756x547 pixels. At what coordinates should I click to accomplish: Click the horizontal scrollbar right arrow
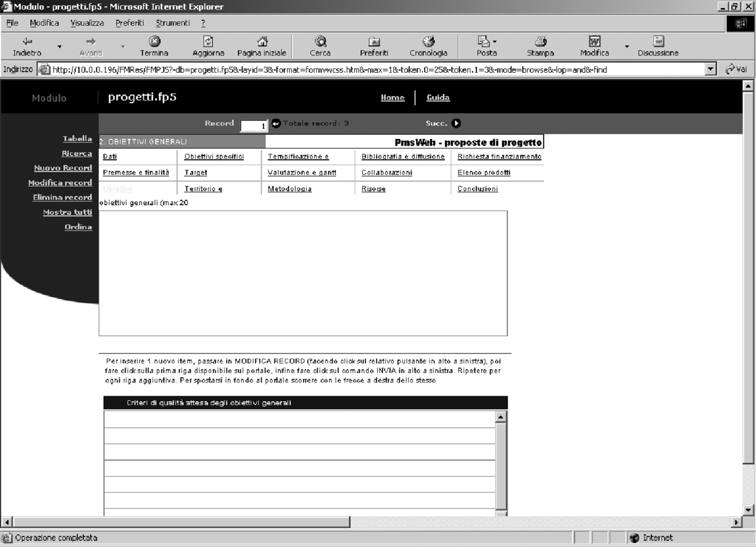point(736,522)
